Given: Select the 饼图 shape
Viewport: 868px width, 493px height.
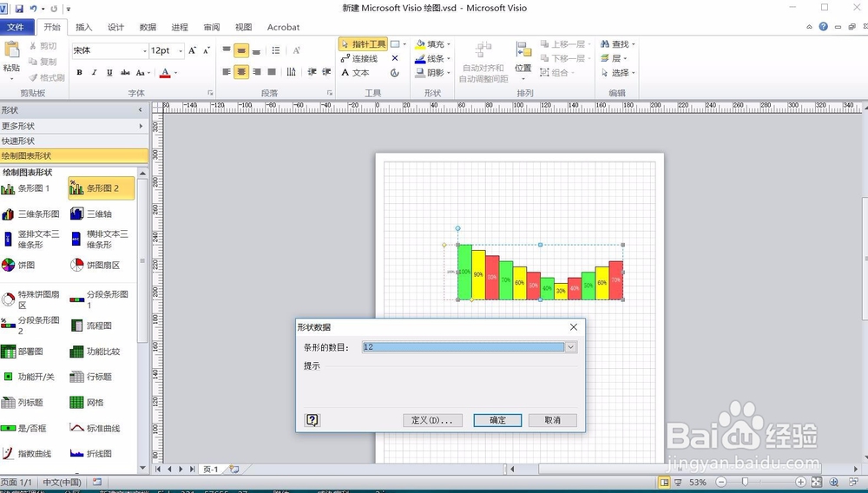Looking at the screenshot, I should 19,265.
